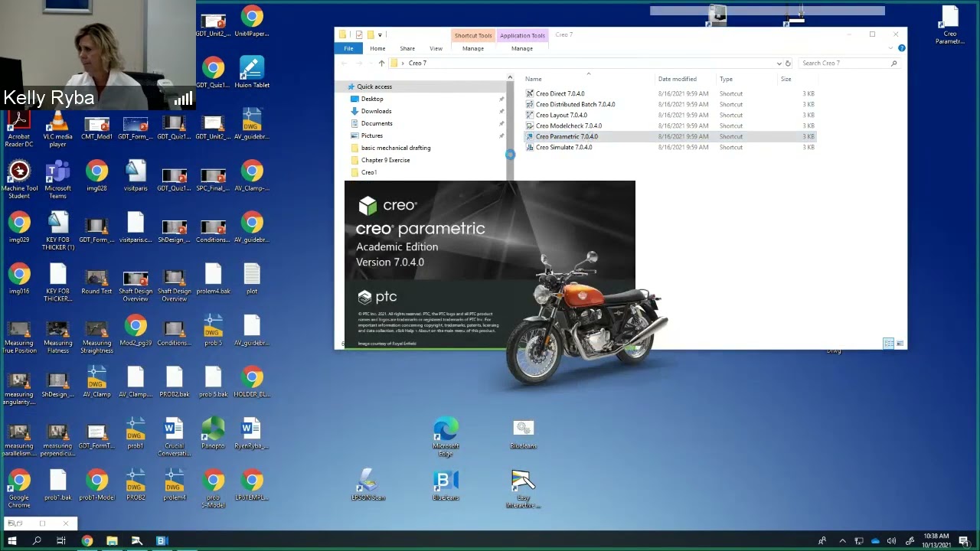Click Windows Start button
This screenshot has height=551, width=980.
11,541
